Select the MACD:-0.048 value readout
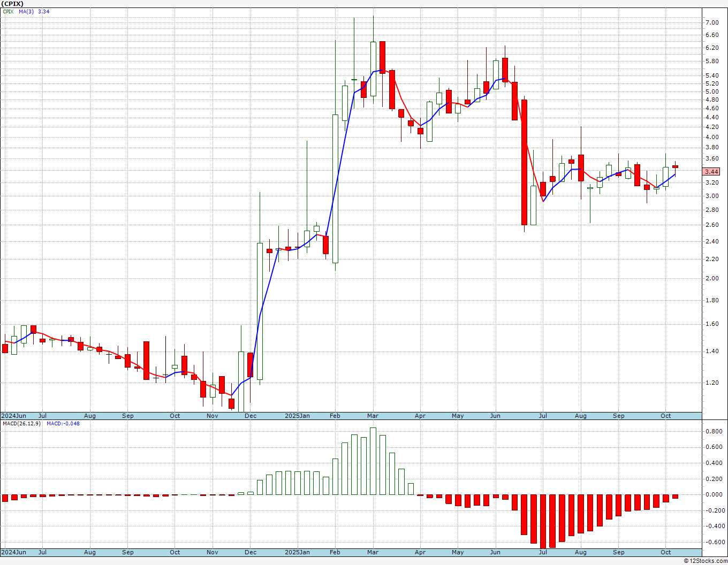This screenshot has width=728, height=565. tap(63, 424)
